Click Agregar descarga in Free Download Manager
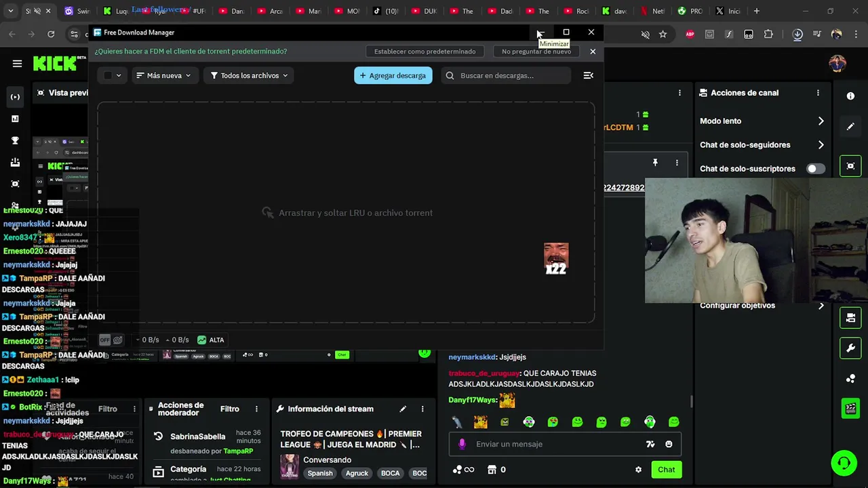The width and height of the screenshot is (868, 488). [393, 75]
